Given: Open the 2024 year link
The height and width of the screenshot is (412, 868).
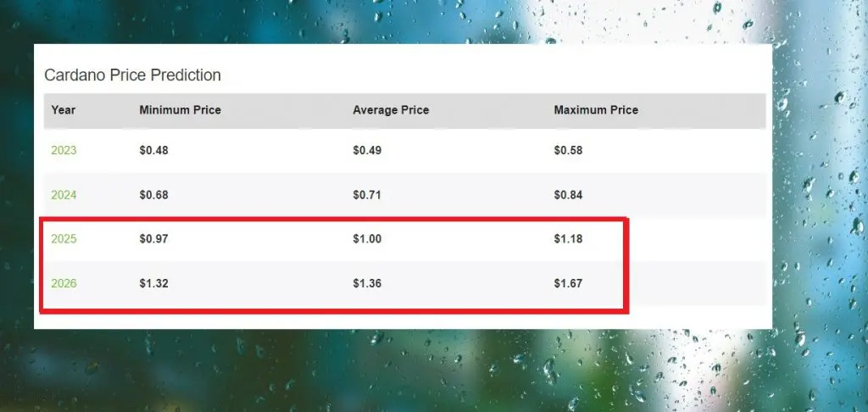Looking at the screenshot, I should coord(64,195).
